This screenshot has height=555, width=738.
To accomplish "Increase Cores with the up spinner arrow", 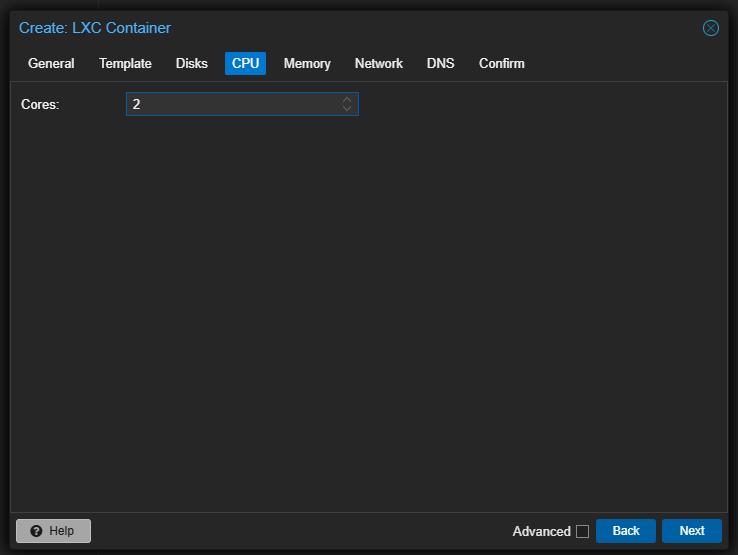I will [347, 99].
